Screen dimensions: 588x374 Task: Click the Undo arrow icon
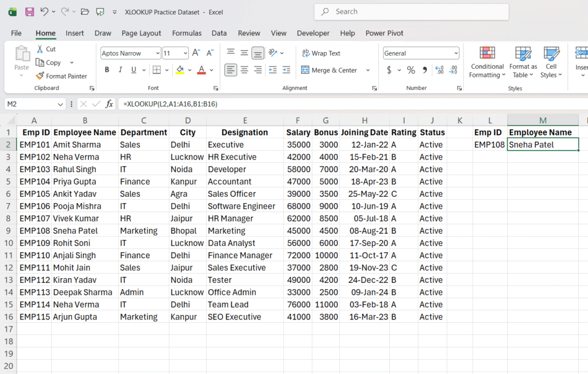(x=44, y=11)
